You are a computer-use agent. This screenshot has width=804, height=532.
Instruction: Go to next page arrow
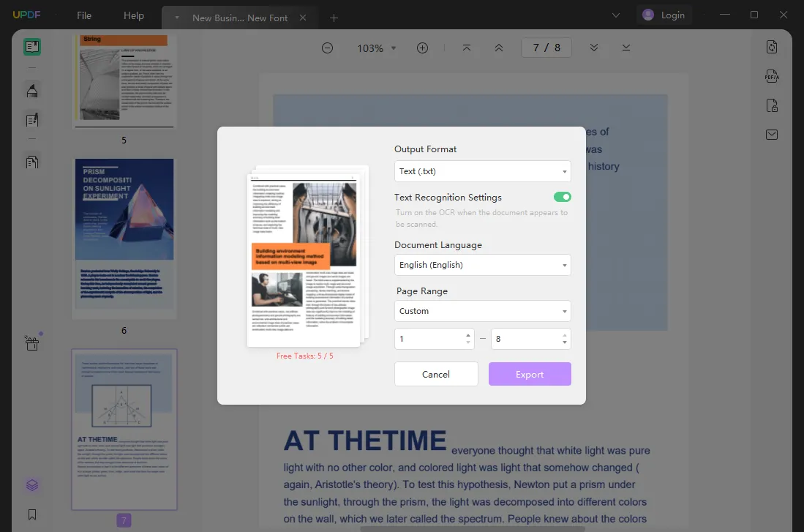click(594, 48)
